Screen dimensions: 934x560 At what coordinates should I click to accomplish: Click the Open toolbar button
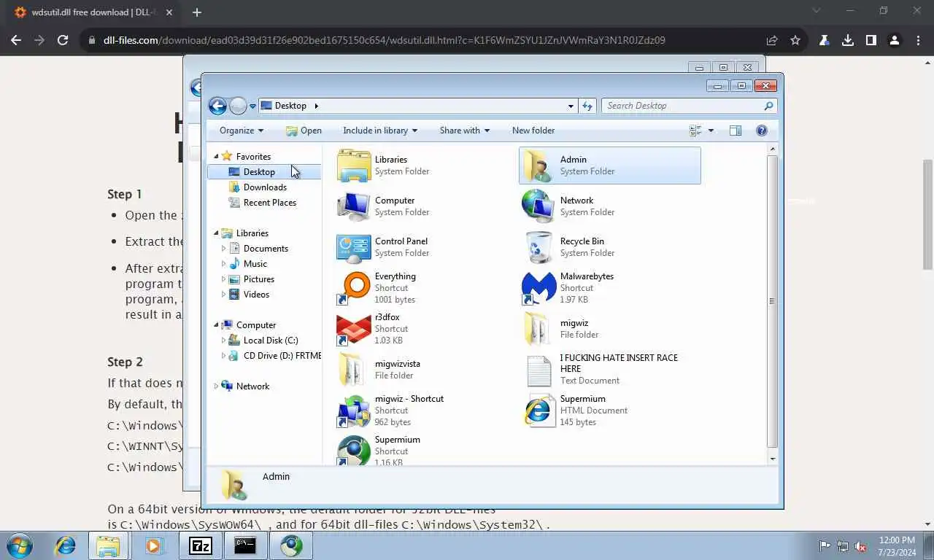click(304, 131)
